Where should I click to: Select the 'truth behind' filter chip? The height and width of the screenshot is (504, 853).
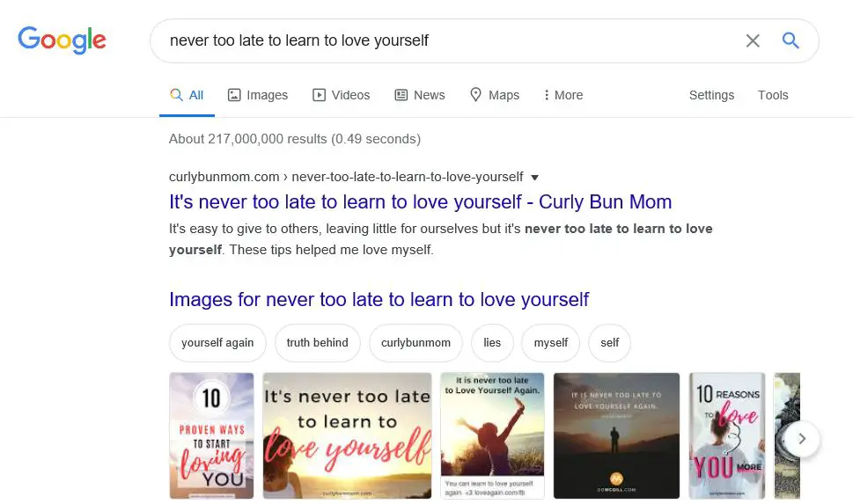[317, 342]
